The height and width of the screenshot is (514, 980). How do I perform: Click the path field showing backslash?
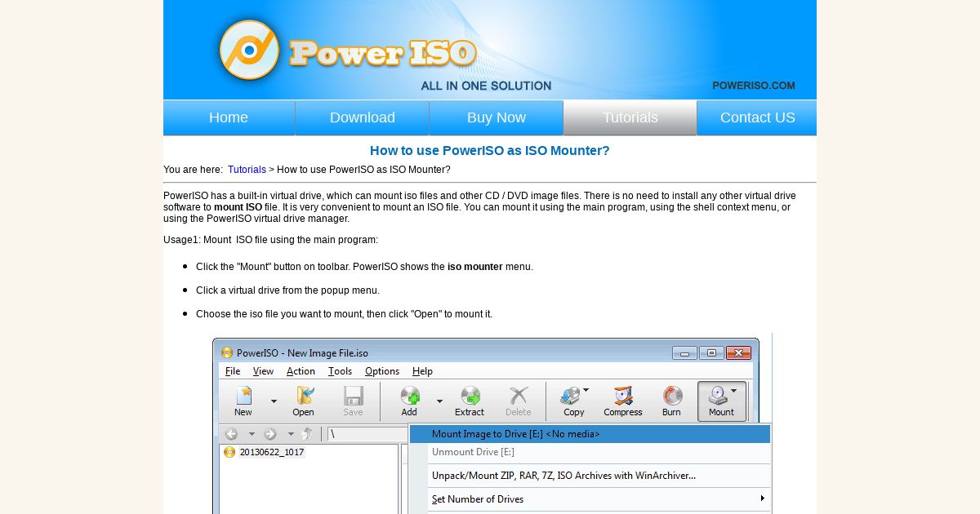[367, 434]
